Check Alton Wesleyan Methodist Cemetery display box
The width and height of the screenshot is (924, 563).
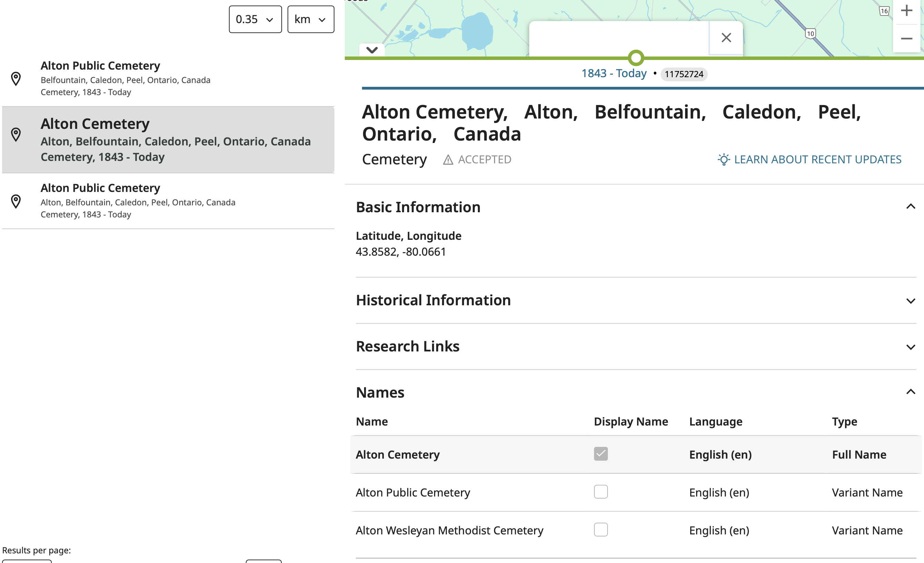click(x=600, y=530)
